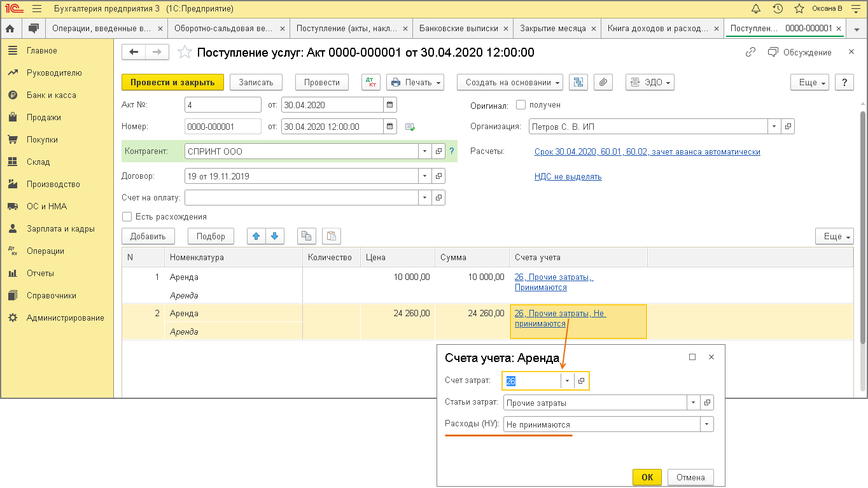This screenshot has height=488, width=868.
Task: Add document to favorites star
Action: (x=185, y=52)
